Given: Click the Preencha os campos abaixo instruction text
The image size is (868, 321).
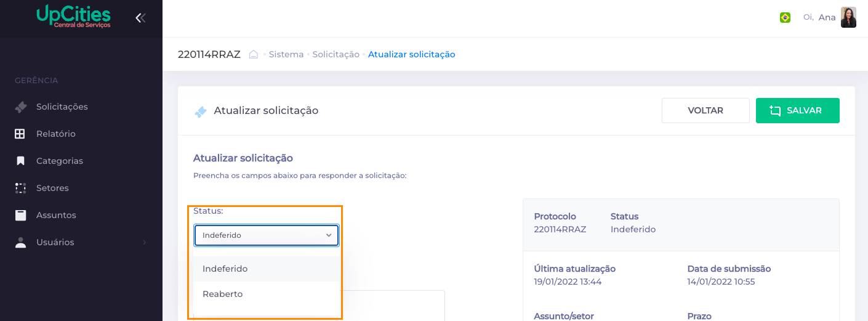Looking at the screenshot, I should [x=300, y=176].
